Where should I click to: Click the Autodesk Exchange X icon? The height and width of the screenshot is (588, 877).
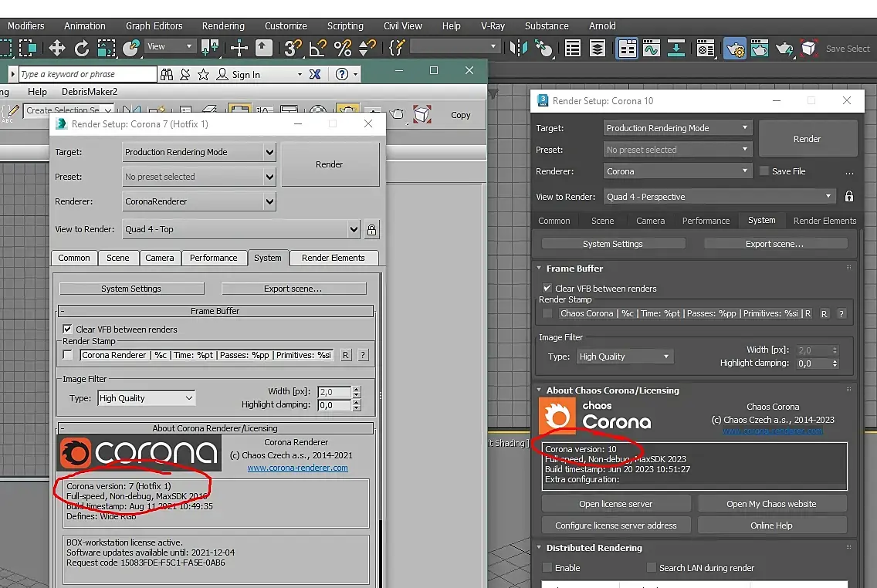click(315, 74)
